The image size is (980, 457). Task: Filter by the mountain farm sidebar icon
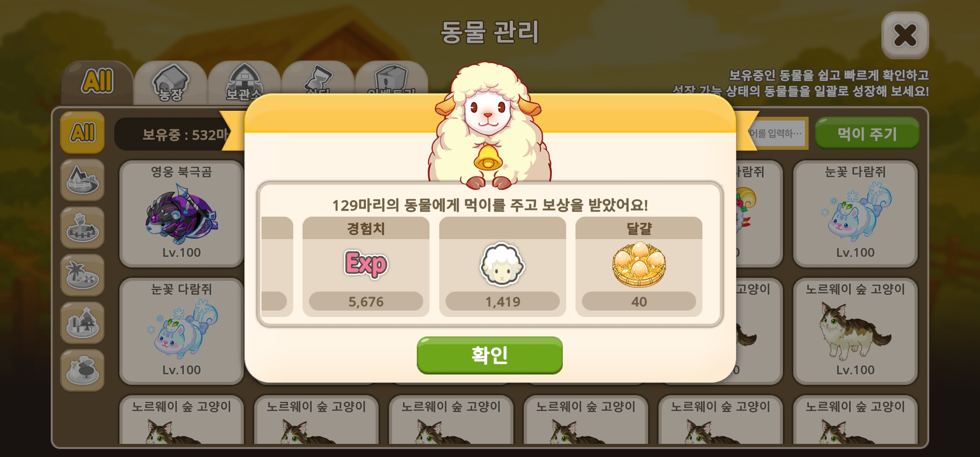pyautogui.click(x=83, y=180)
